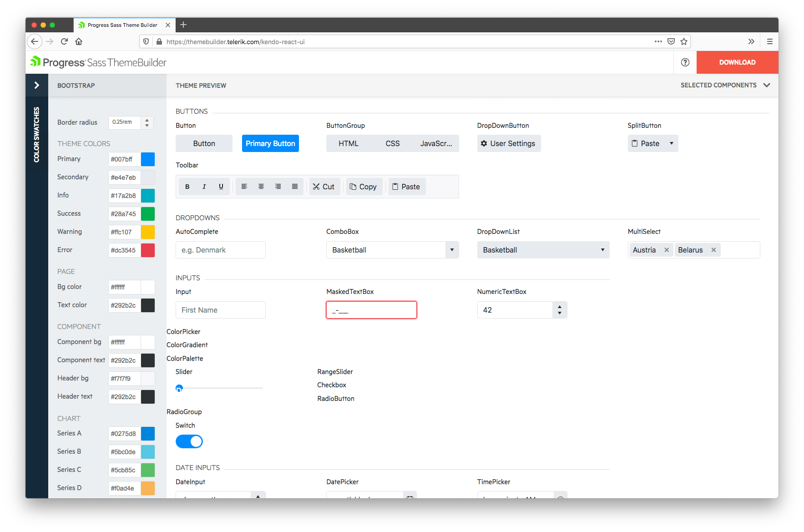
Task: Open the SplitButton Paste arrow
Action: tap(671, 143)
